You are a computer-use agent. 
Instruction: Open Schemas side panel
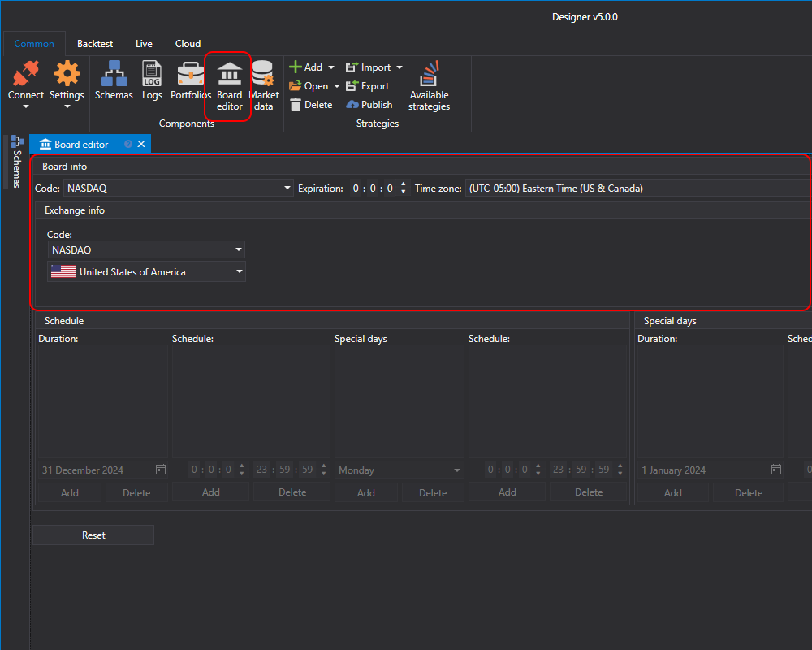click(16, 162)
